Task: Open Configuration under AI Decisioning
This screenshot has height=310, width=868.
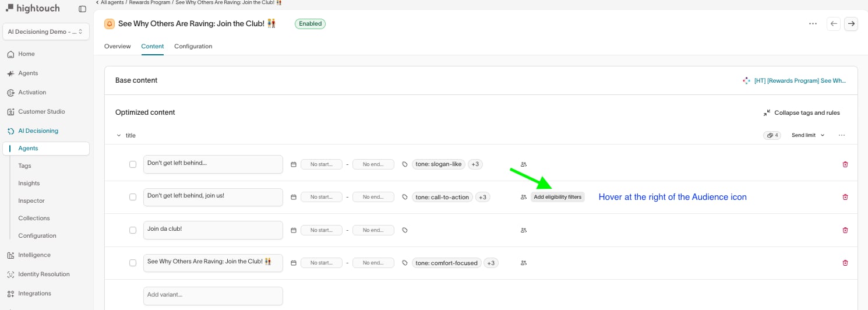Action: [37, 235]
